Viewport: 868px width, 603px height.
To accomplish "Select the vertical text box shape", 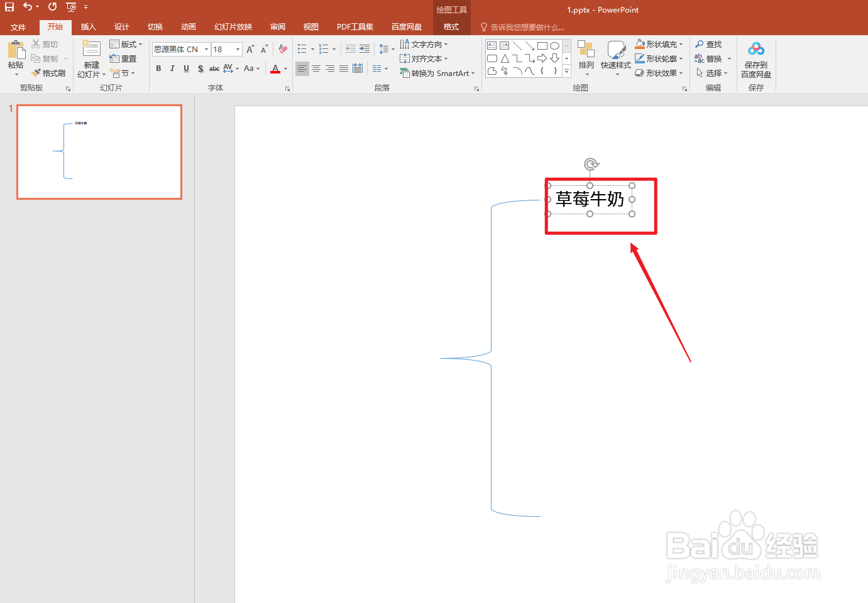I will click(x=504, y=45).
